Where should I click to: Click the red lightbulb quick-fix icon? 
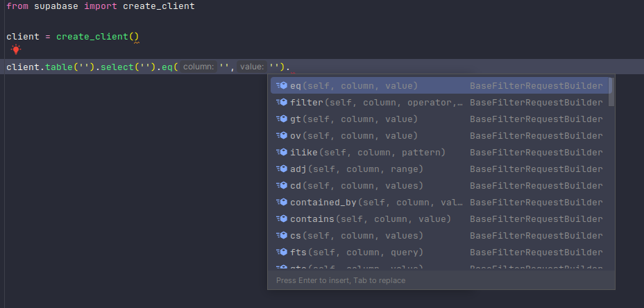16,50
